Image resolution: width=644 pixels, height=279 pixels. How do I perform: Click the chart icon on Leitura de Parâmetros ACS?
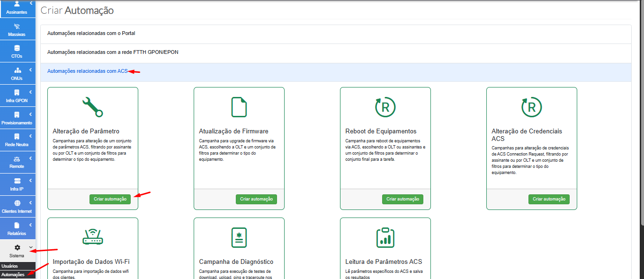click(385, 237)
